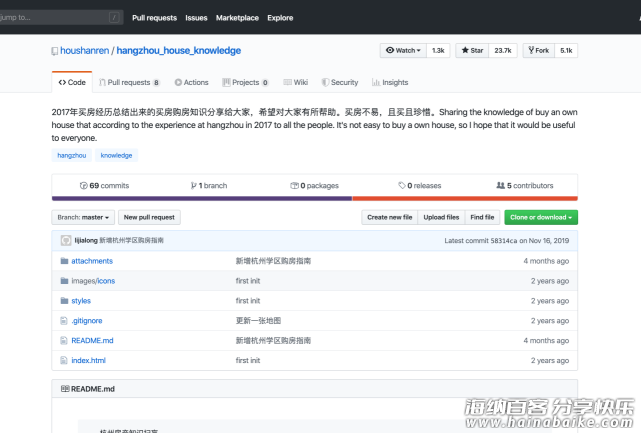View the 0 releases page

point(420,186)
